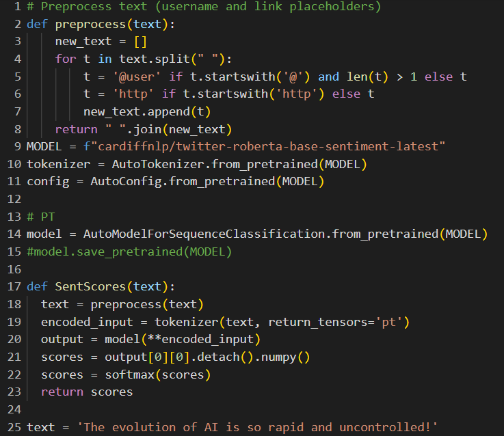Click the 'softmax' function call
Image resolution: width=504 pixels, height=436 pixels.
pos(129,374)
